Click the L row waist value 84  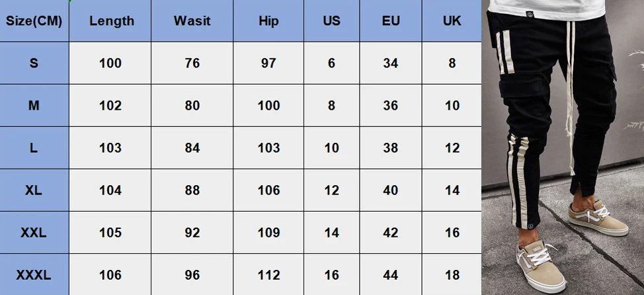pyautogui.click(x=192, y=148)
